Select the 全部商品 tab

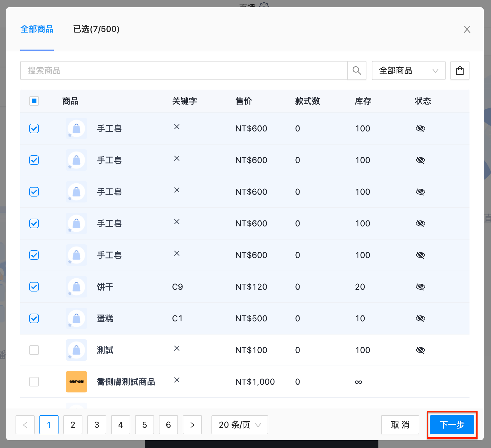pos(37,29)
